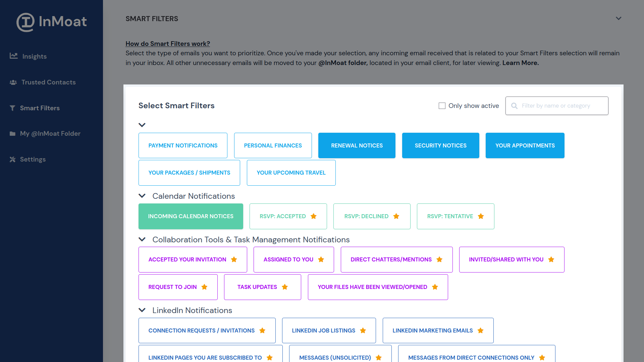This screenshot has width=644, height=362.
Task: Select the Insights chart icon
Action: [x=13, y=56]
